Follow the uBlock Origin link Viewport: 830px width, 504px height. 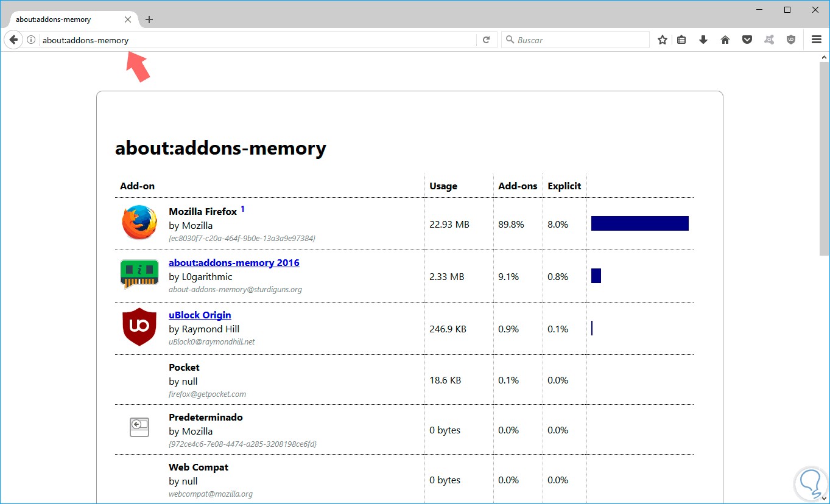(200, 315)
